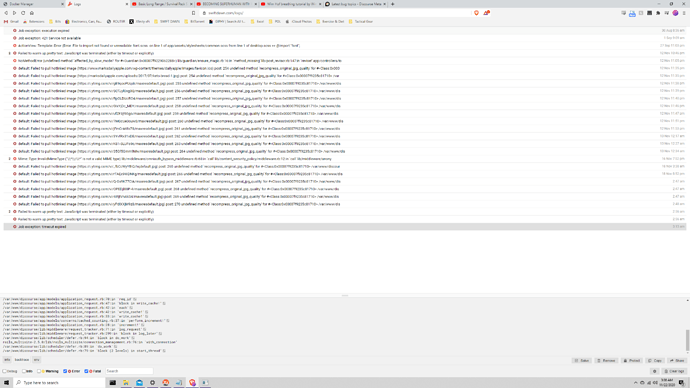Select the 'Job exception: timeout expired' row
The width and height of the screenshot is (690, 388).
[x=345, y=227]
